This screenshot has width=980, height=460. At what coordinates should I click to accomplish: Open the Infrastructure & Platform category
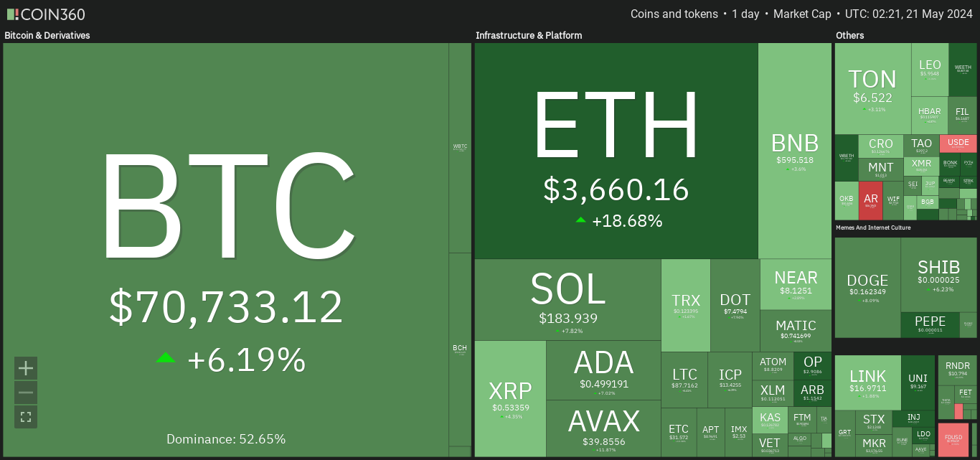click(x=529, y=35)
